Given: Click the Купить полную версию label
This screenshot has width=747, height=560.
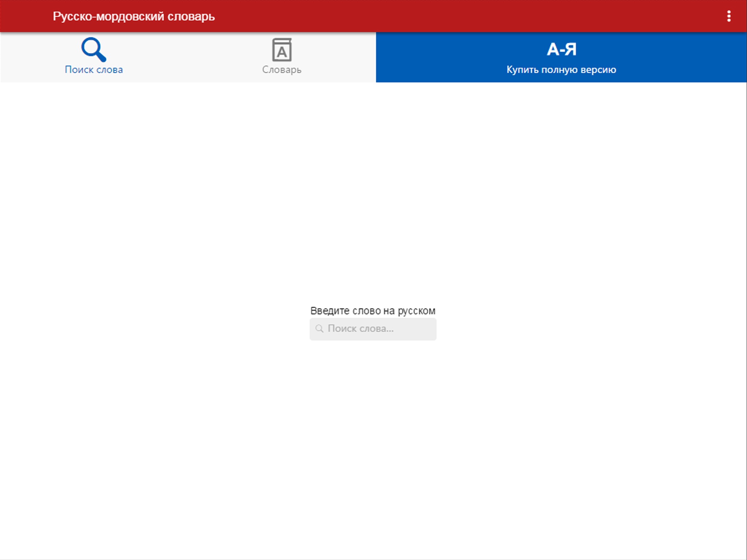Looking at the screenshot, I should pos(561,70).
